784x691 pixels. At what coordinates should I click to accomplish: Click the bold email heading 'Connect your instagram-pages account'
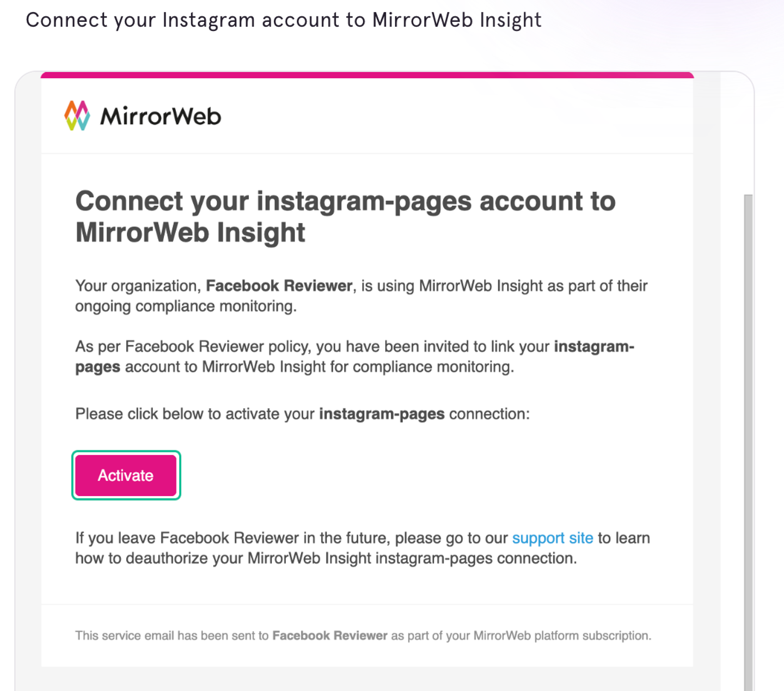tap(345, 217)
